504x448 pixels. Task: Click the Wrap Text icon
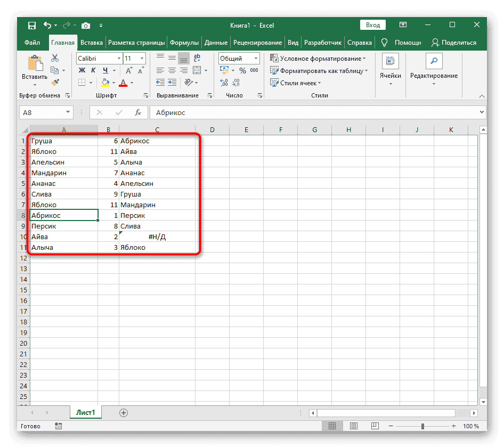pos(197,59)
